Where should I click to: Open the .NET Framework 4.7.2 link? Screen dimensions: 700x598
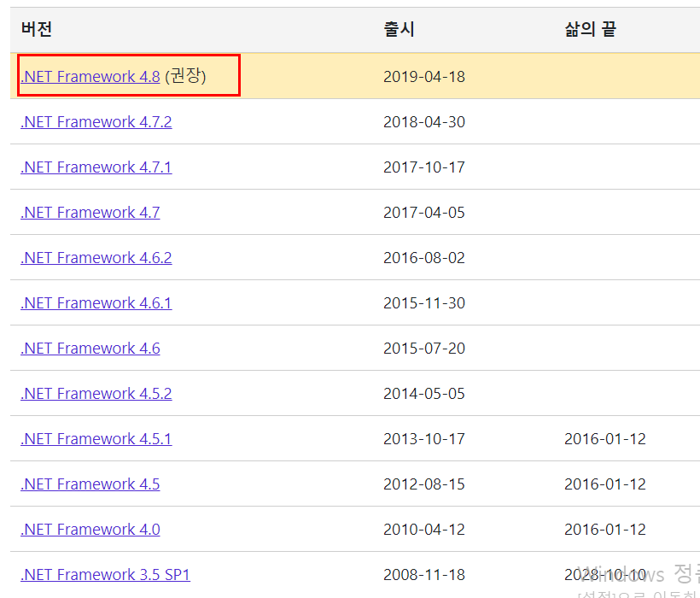[96, 122]
